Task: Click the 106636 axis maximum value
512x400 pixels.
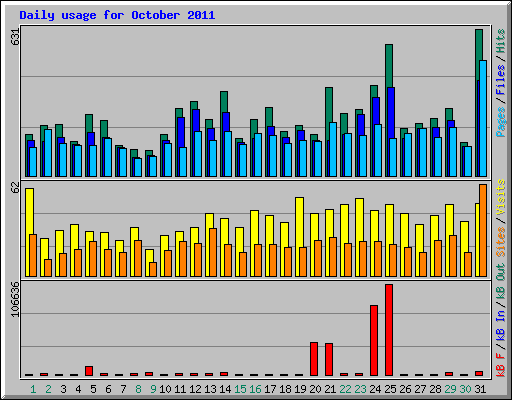Action: point(15,299)
